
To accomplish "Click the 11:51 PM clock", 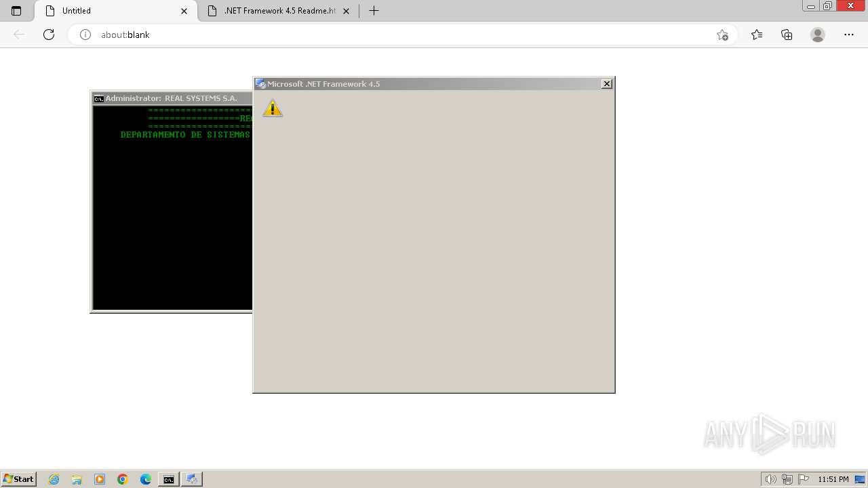I will [833, 479].
